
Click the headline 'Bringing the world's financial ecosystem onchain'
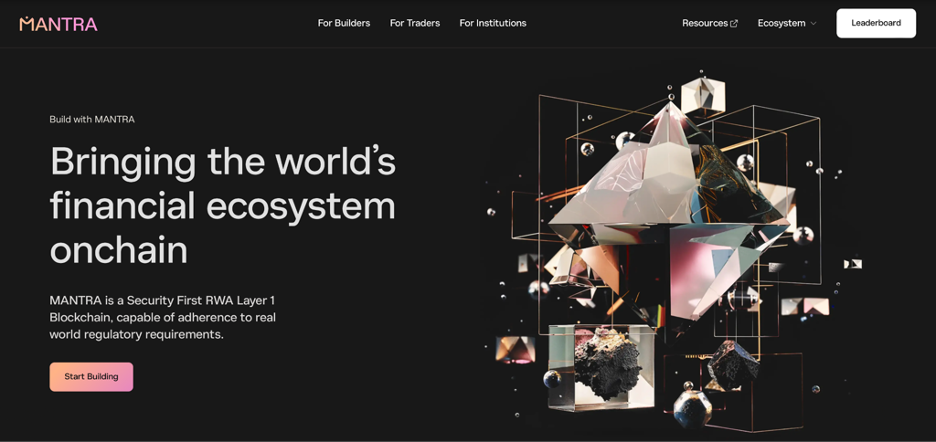(x=223, y=205)
